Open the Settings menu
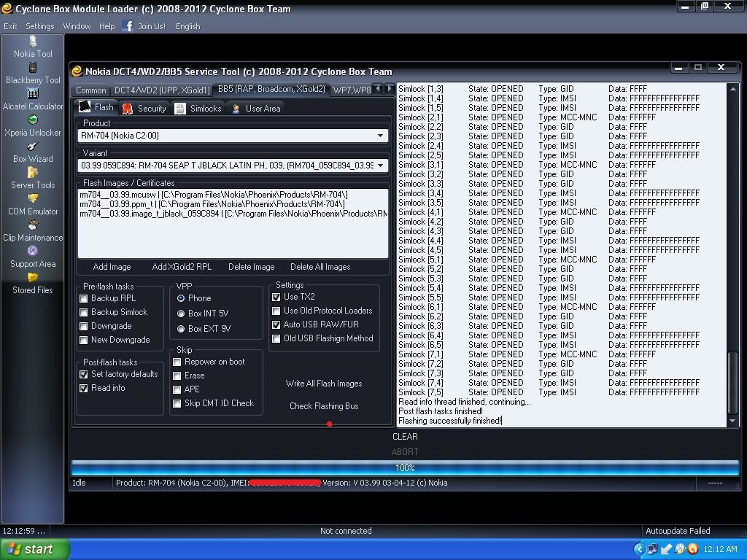Viewport: 747px width, 560px height. [x=39, y=26]
